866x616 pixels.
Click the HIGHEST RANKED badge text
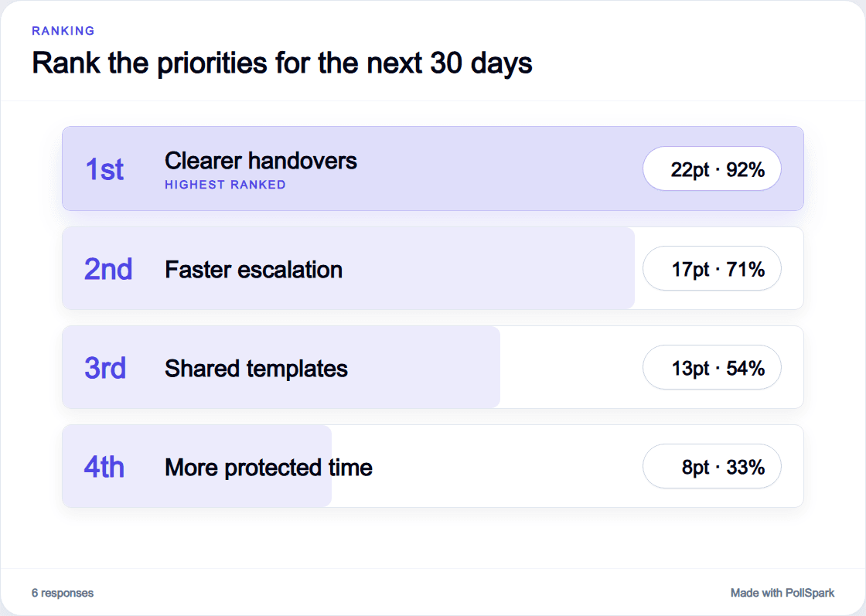point(225,185)
